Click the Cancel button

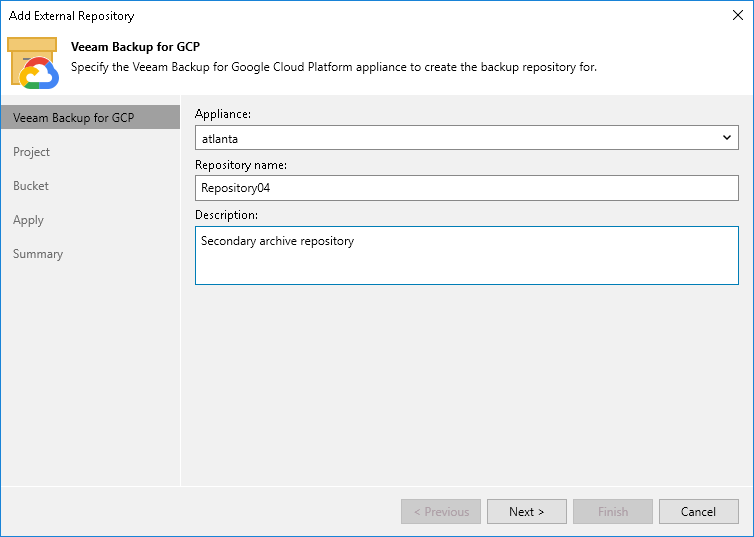pyautogui.click(x=698, y=512)
